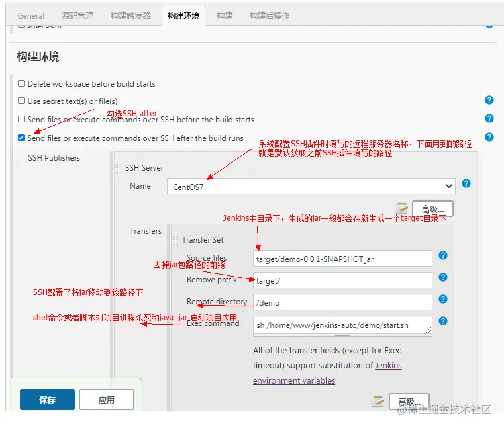Grab the Transfer Set drag handle
The height and width of the screenshot is (428, 504).
click(176, 240)
